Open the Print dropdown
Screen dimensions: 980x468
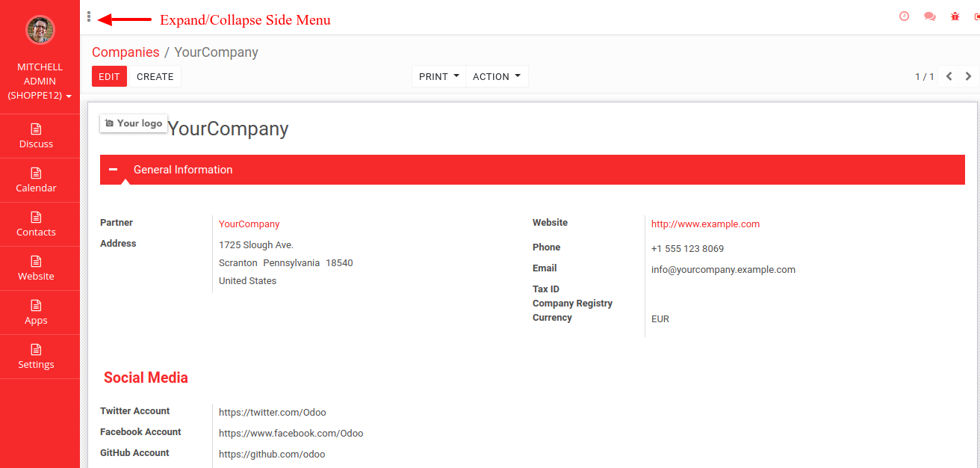[438, 76]
